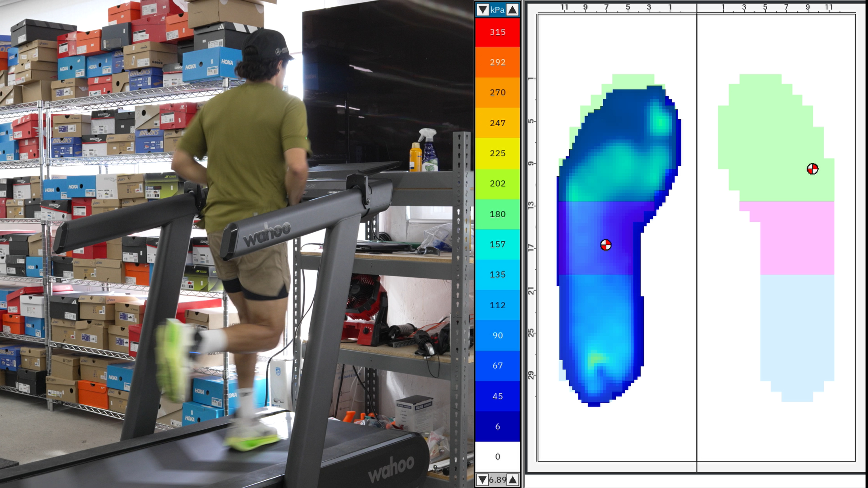868x488 pixels.
Task: Click the treadmill runner video frame
Action: [x=236, y=244]
